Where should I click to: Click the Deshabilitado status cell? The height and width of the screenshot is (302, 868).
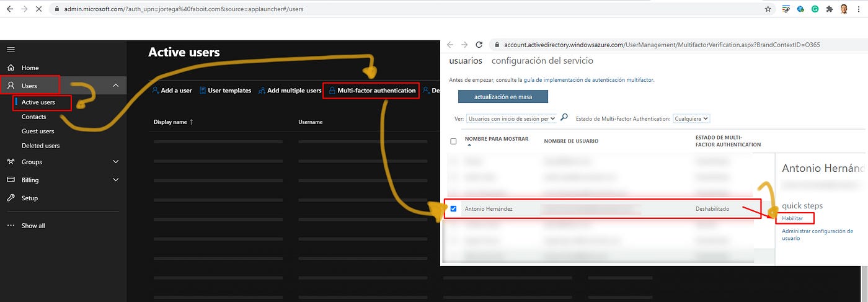pos(712,209)
